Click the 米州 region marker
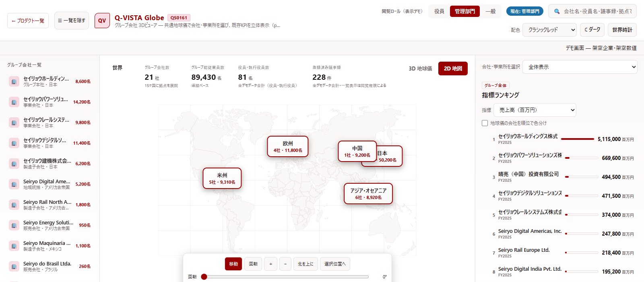The image size is (644, 282). point(222,178)
